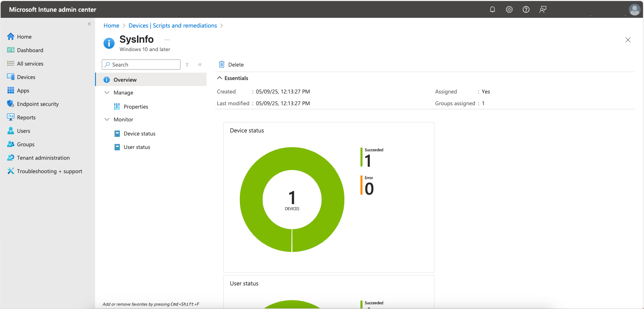Image resolution: width=644 pixels, height=309 pixels.
Task: Collapse the SysInfo resource menu pane
Action: click(x=200, y=65)
